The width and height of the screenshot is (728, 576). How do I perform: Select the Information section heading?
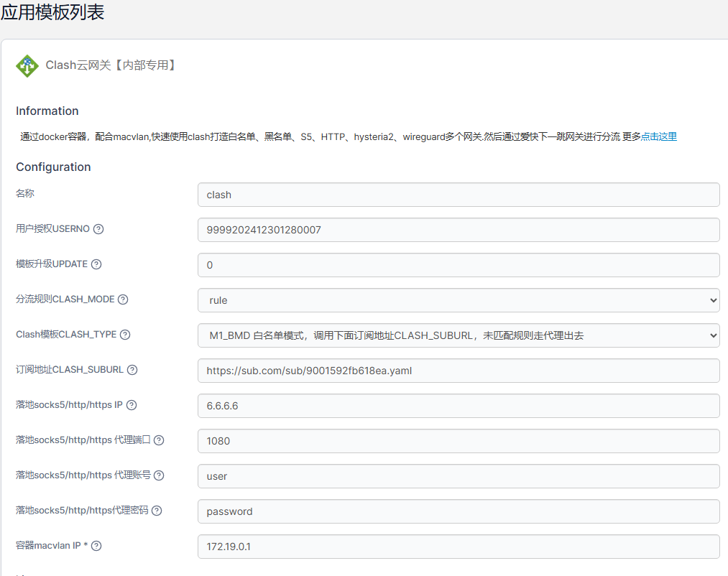point(47,111)
